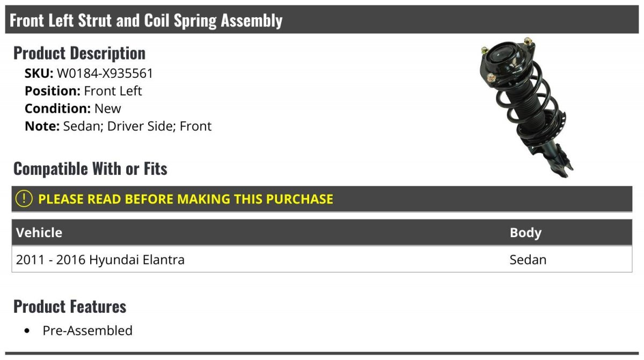Click the Product Description heading
644x360 pixels.
pos(79,53)
